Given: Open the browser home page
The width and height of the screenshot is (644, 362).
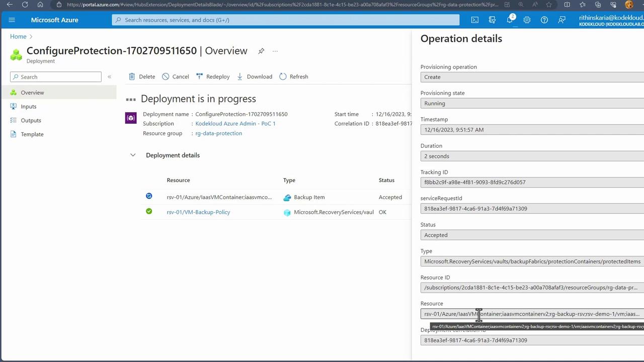Looking at the screenshot, I should point(40,5).
